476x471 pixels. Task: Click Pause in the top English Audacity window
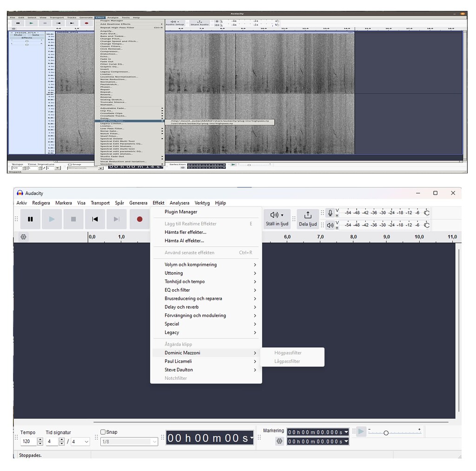[x=18, y=23]
